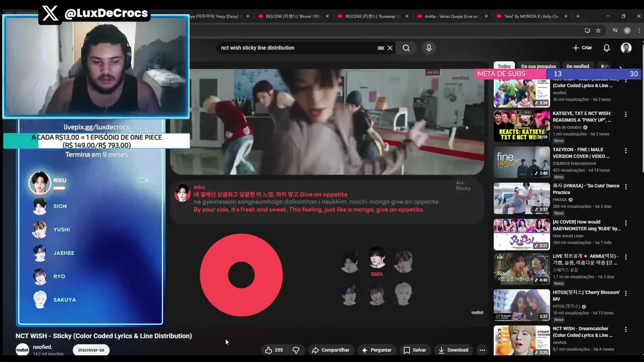Click the Perguntar button

pos(376,350)
